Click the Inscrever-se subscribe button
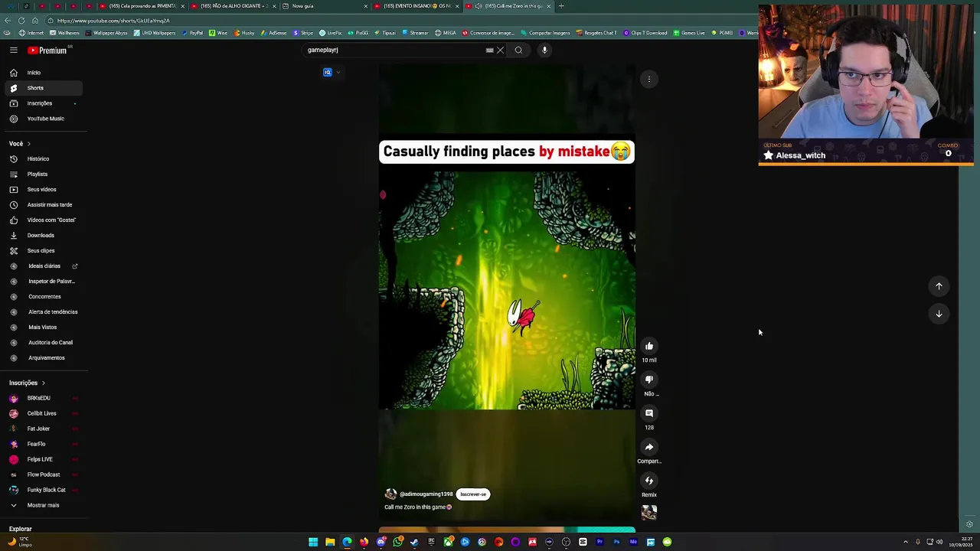The image size is (980, 551). (x=473, y=494)
